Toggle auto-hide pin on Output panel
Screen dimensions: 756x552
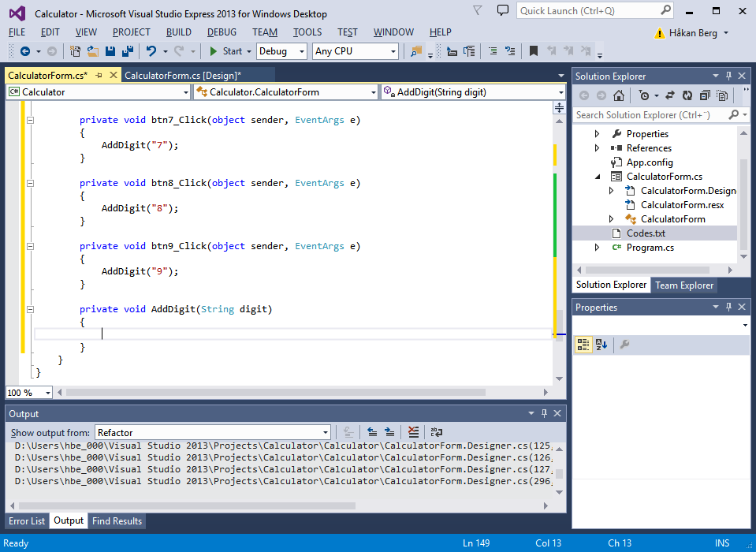(545, 413)
